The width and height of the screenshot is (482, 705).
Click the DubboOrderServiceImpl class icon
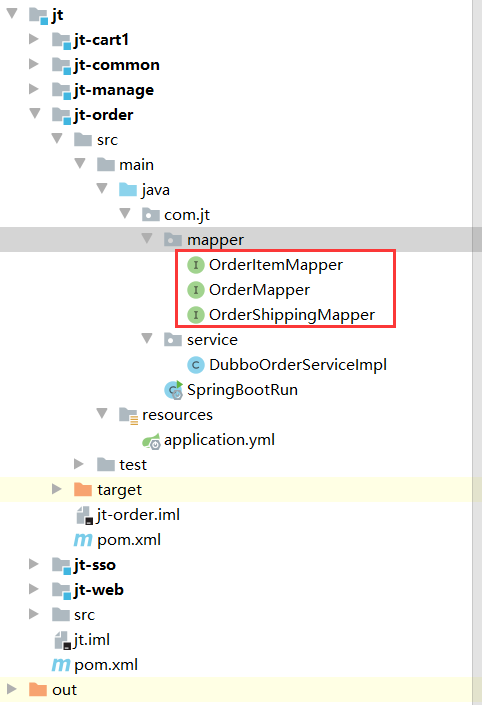(x=196, y=365)
